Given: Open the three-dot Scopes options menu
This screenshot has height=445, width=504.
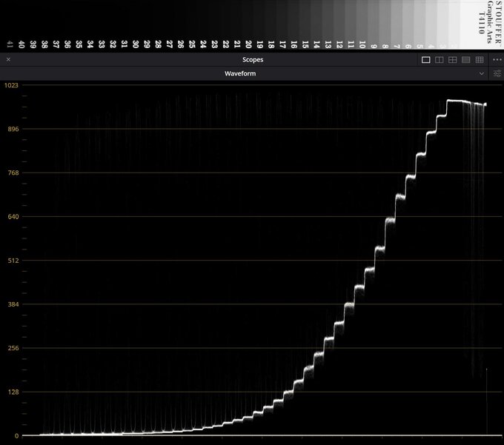Looking at the screenshot, I should tap(497, 60).
